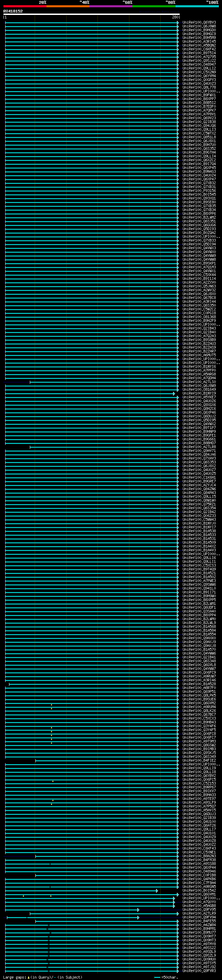The image size is (222, 980).
Task: Select subject label UniRef100_A5ARG8
Action: tap(199, 374)
